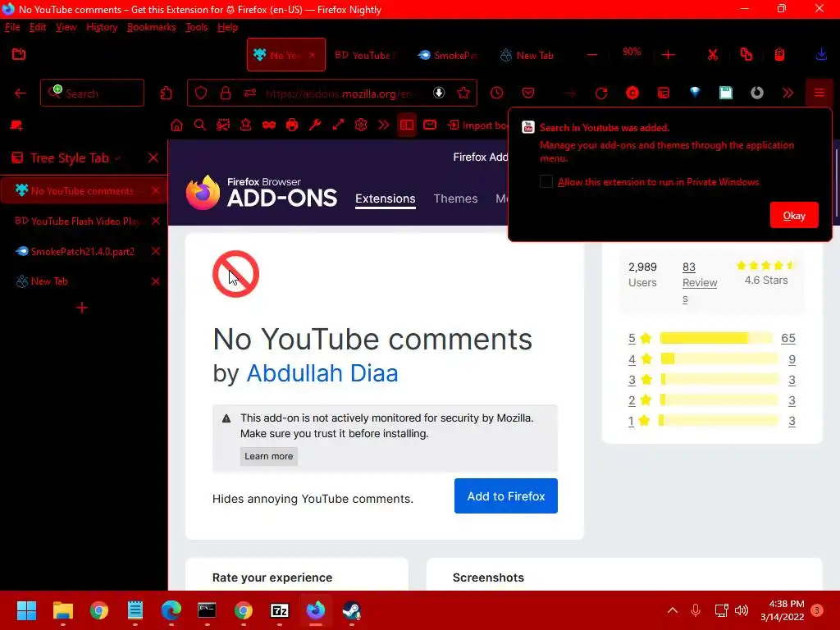Reload the current page
The image size is (840, 630).
[601, 94]
